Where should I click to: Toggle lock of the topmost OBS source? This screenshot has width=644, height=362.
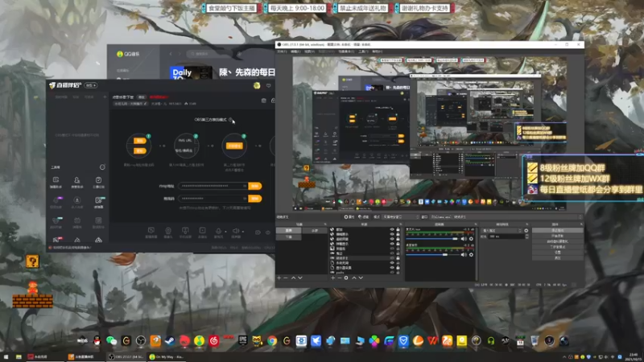pyautogui.click(x=398, y=229)
